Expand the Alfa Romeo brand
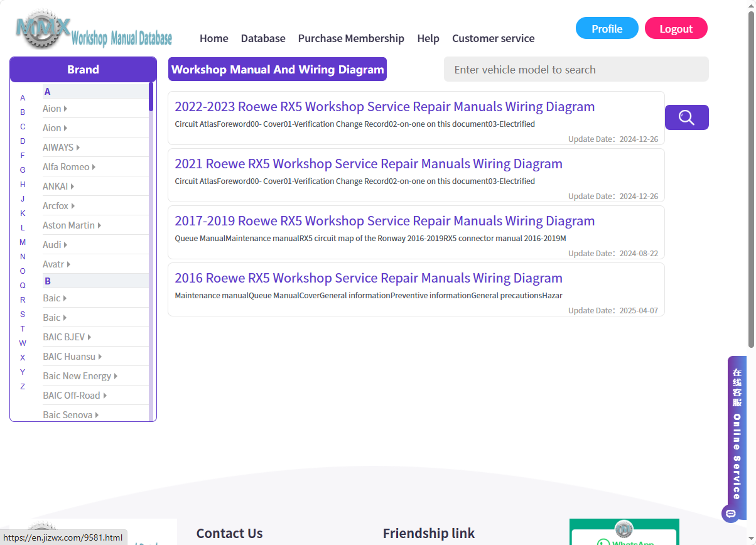Screen dimensions: 756x545 69,167
